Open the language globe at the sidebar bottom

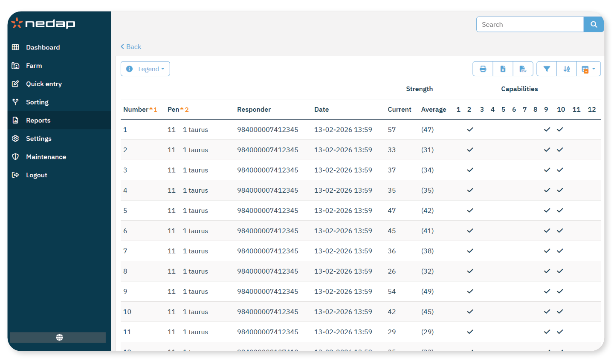click(x=59, y=337)
